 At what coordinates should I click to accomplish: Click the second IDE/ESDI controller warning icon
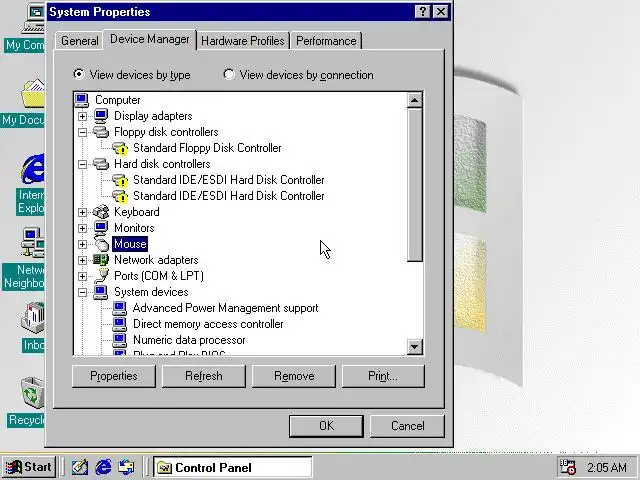tap(120, 196)
